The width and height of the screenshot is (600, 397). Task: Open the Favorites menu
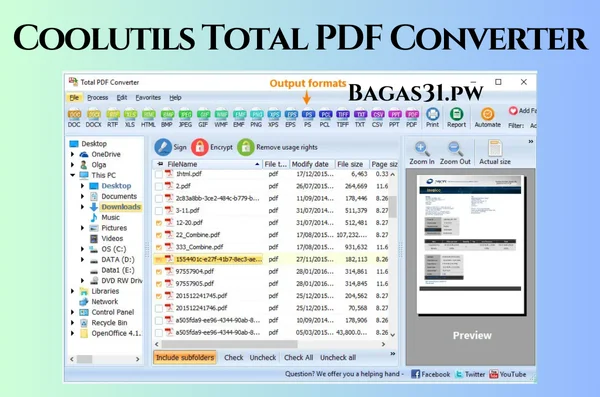click(148, 98)
